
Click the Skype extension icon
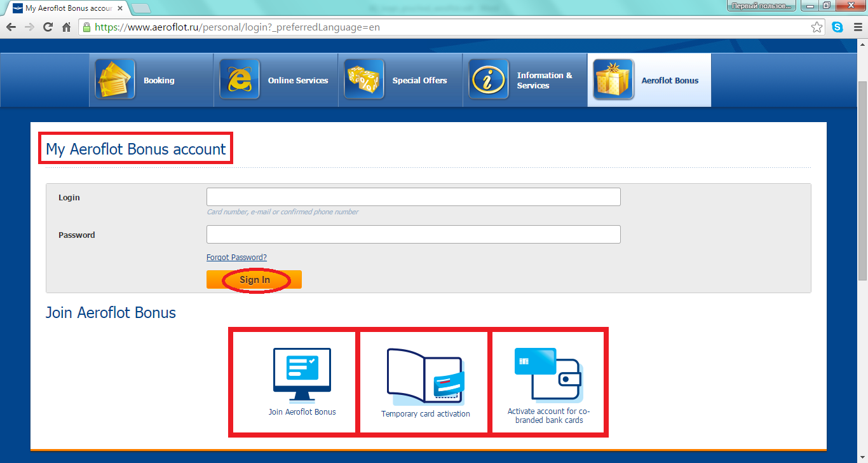click(x=837, y=27)
